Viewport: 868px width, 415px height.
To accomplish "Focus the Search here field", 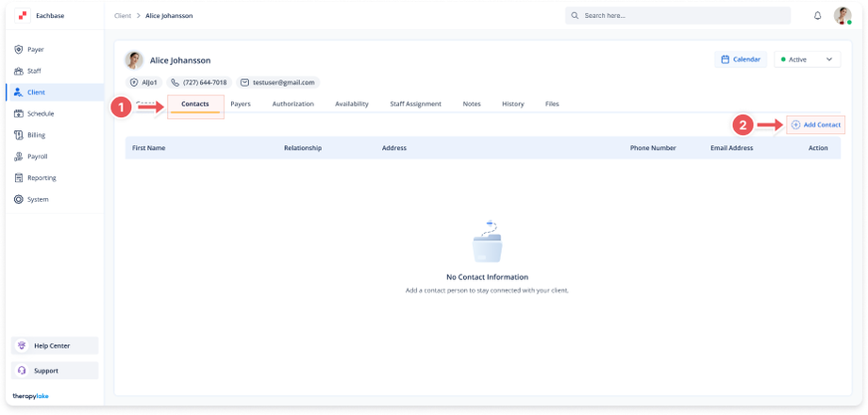I will (677, 15).
